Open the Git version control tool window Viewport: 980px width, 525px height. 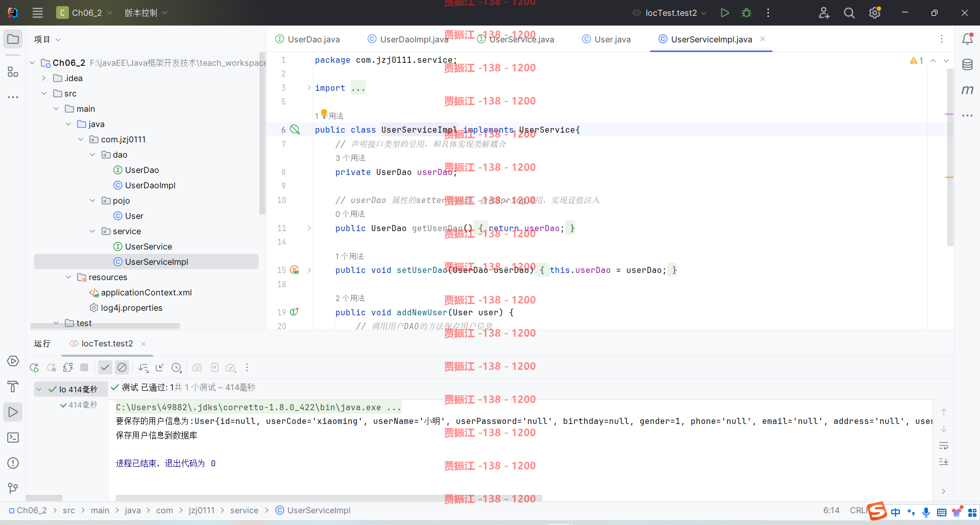[13, 488]
